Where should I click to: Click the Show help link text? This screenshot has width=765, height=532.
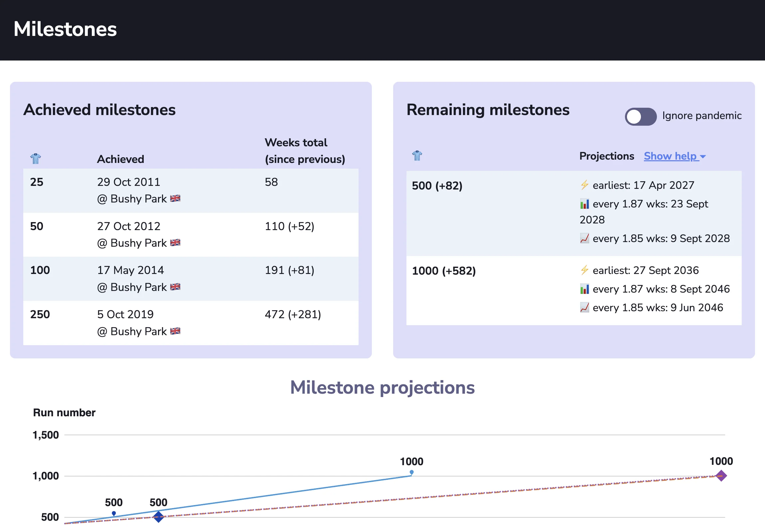click(x=670, y=156)
